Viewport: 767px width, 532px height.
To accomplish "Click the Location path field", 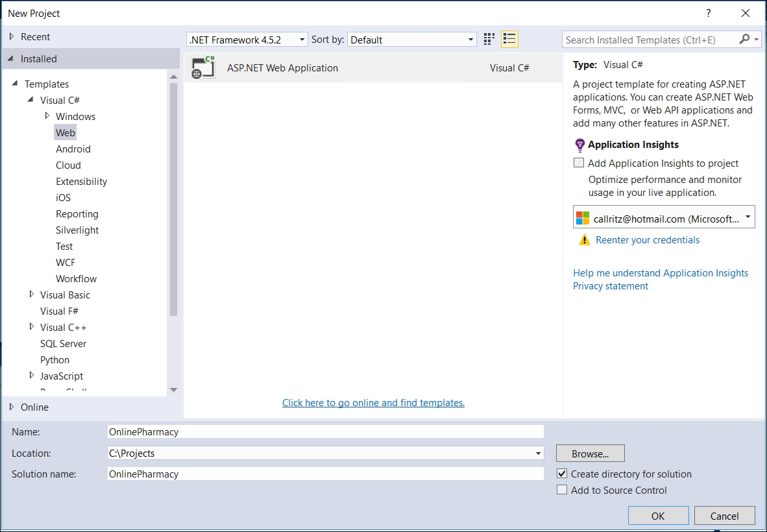I will click(x=321, y=453).
